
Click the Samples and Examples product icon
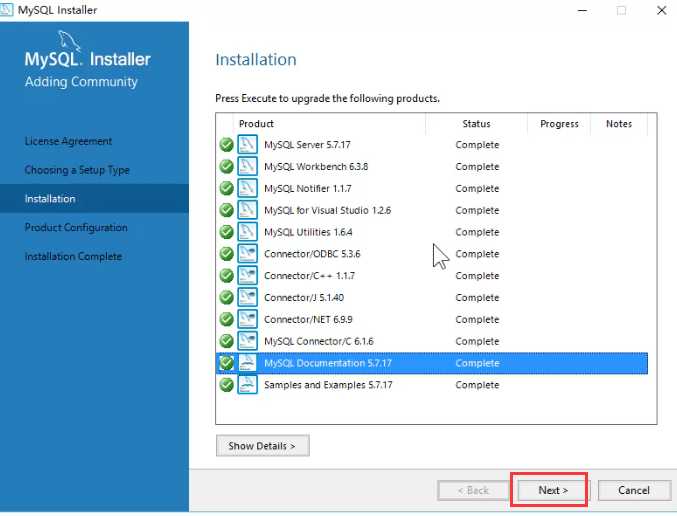(247, 384)
